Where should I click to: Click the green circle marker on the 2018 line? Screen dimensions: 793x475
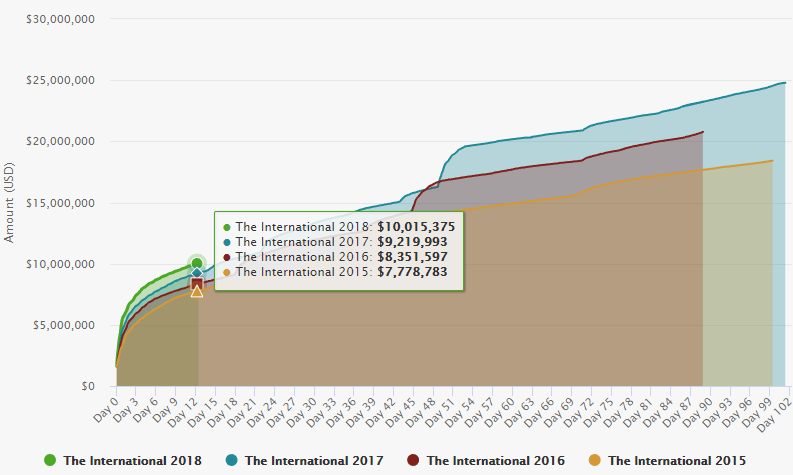[197, 264]
